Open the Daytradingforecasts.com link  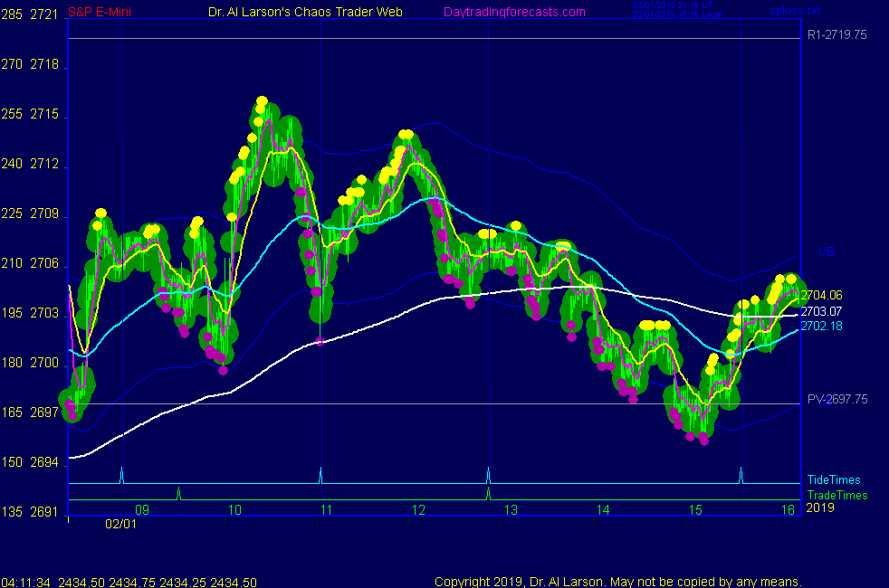coord(514,12)
